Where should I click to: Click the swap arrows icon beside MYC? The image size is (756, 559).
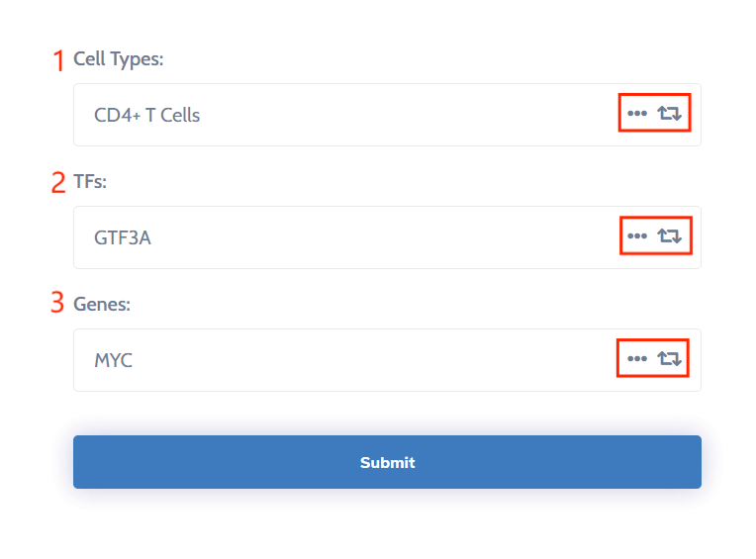[x=670, y=358]
